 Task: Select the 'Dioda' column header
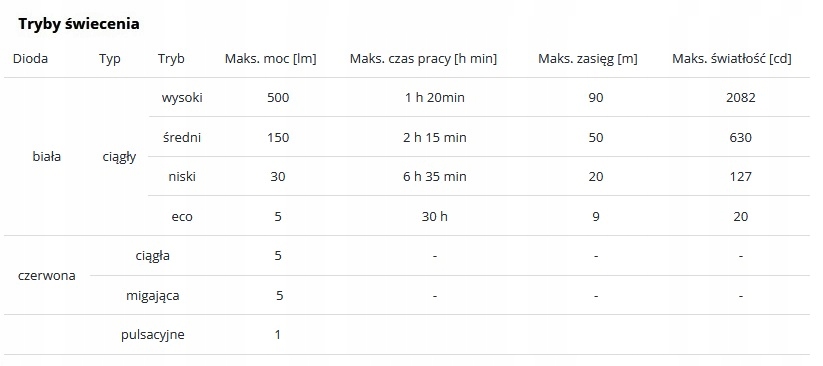coord(30,58)
